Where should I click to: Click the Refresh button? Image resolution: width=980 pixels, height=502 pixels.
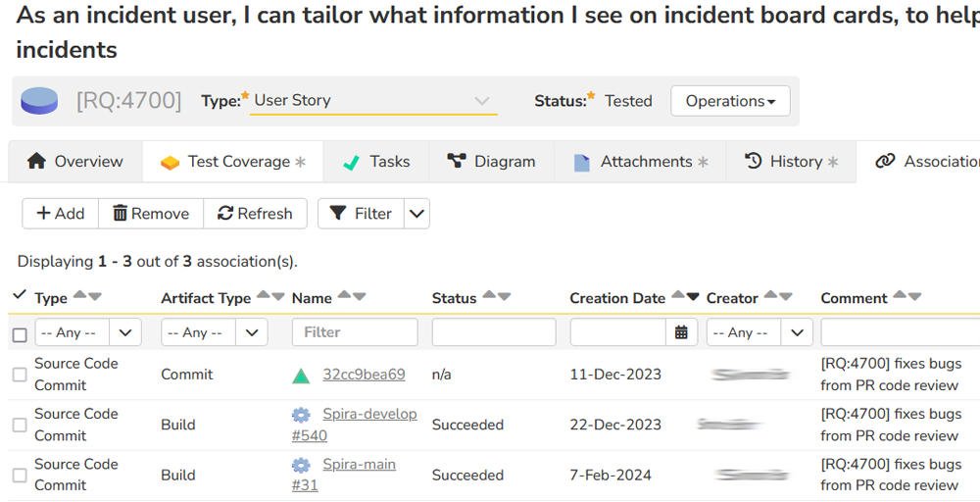255,214
